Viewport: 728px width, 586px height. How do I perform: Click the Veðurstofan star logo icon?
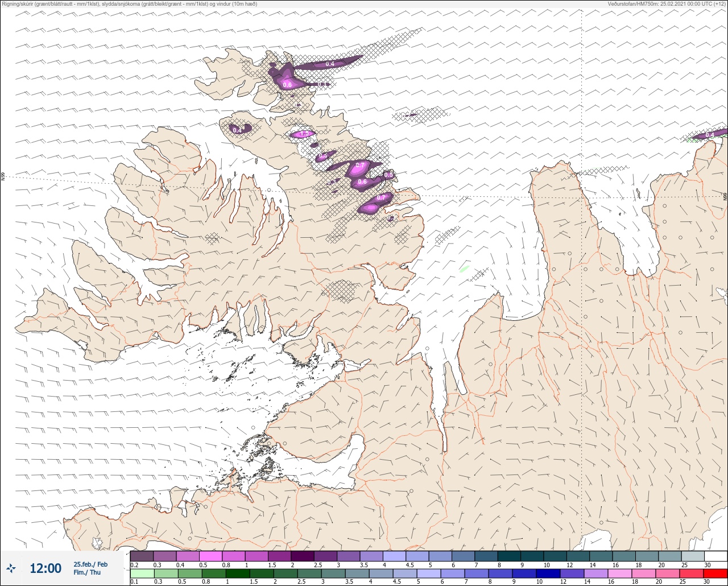point(11,568)
